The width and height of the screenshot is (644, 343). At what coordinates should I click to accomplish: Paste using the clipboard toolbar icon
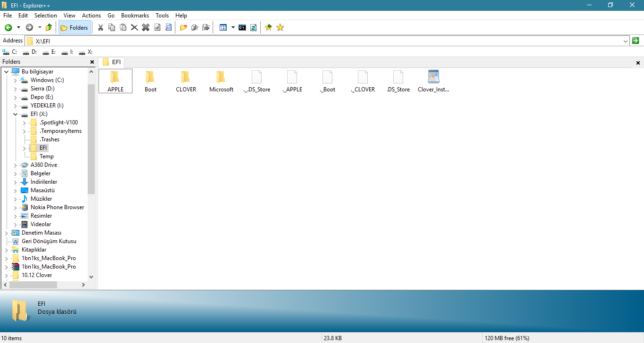(x=123, y=27)
